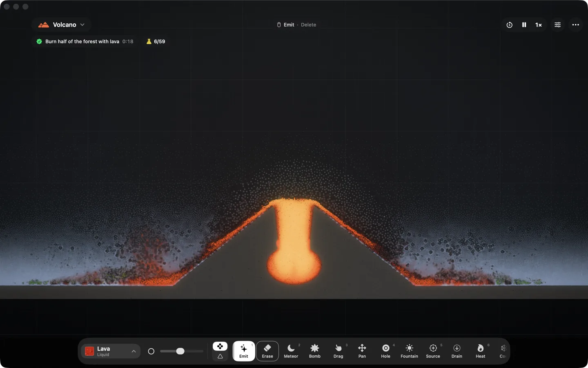Screen dimensions: 588x368
Task: Switch to the triangle brush shape
Action: (220, 357)
